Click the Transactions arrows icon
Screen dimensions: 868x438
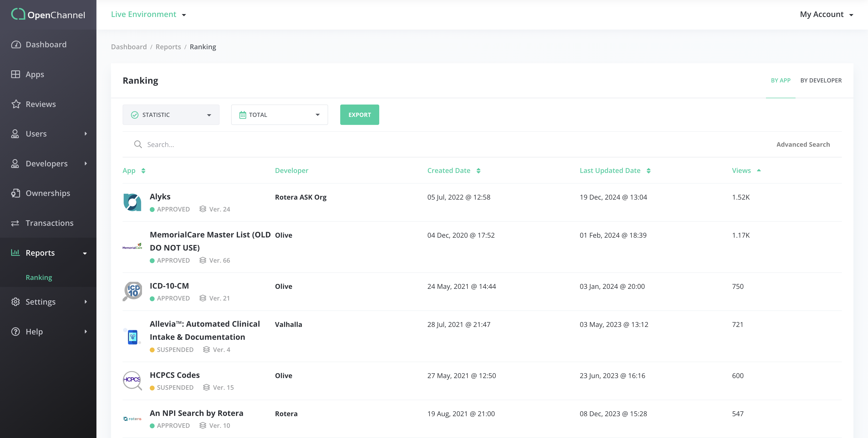tap(15, 223)
